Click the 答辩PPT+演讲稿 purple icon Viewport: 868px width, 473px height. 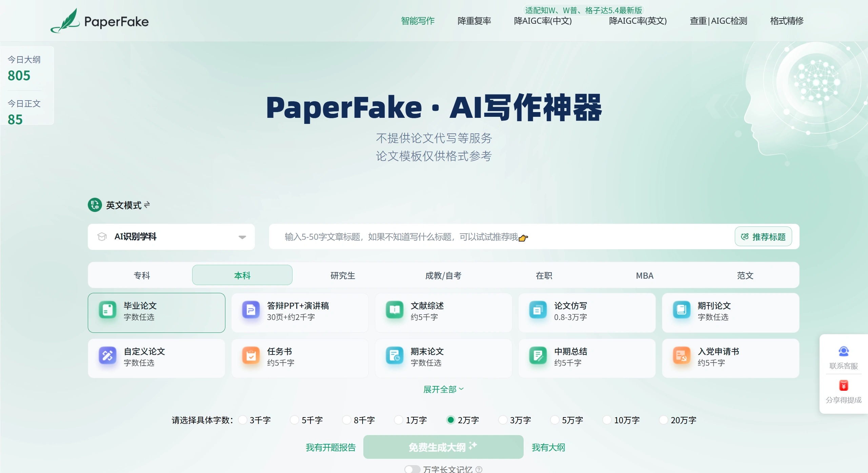coord(251,309)
